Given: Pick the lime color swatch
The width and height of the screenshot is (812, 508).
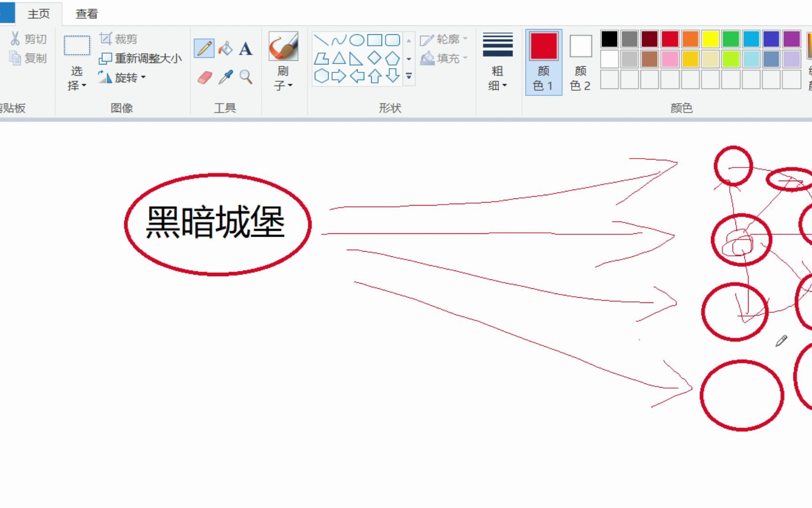Looking at the screenshot, I should [731, 59].
